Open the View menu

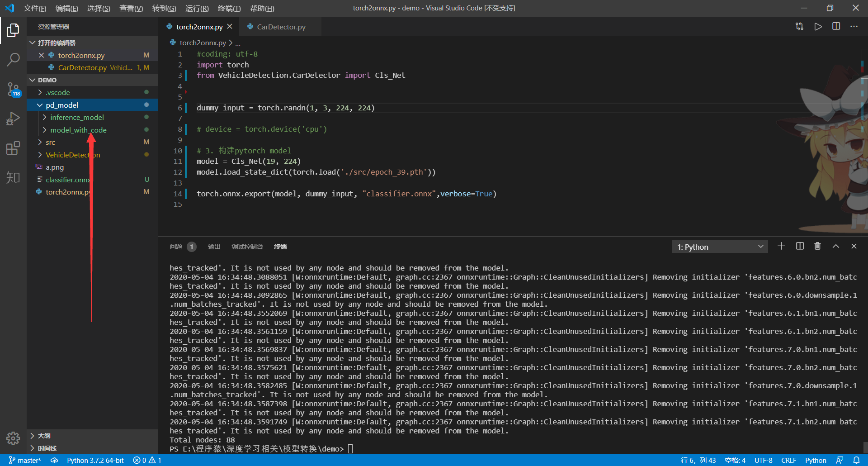(131, 8)
